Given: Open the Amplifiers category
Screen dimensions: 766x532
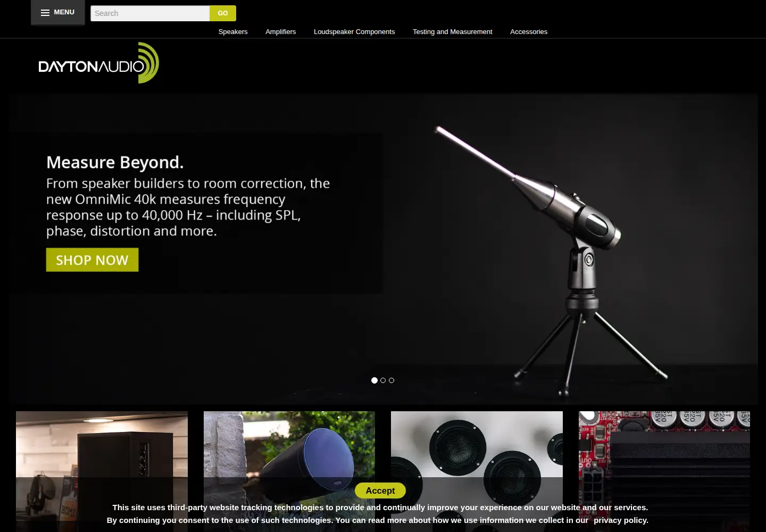Looking at the screenshot, I should 281,32.
